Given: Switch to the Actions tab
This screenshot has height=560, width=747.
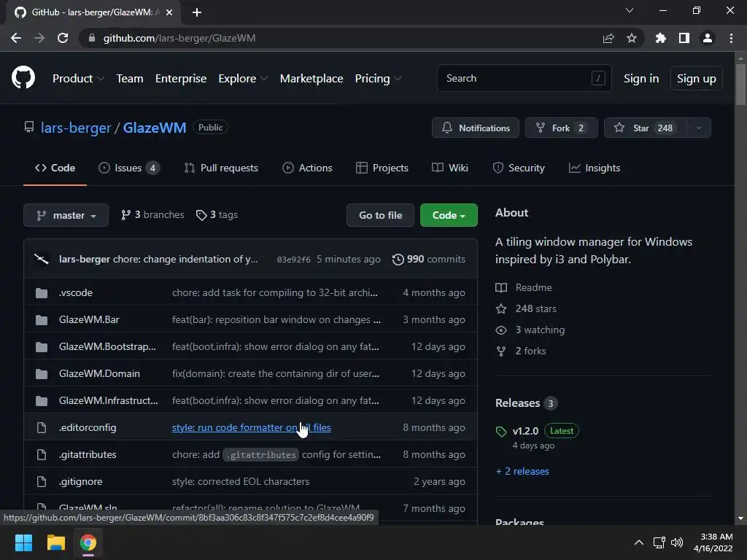Looking at the screenshot, I should (x=307, y=168).
